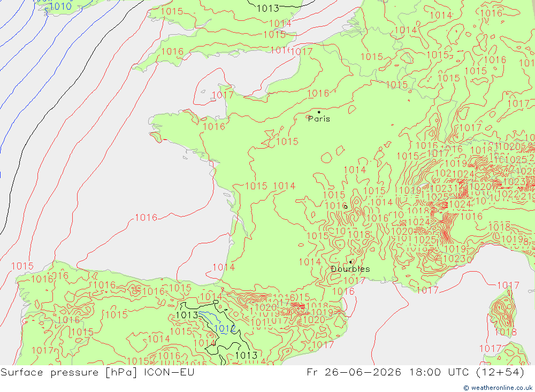Click the black dot marking Paris
This screenshot has width=535, height=392.
pyautogui.click(x=319, y=112)
